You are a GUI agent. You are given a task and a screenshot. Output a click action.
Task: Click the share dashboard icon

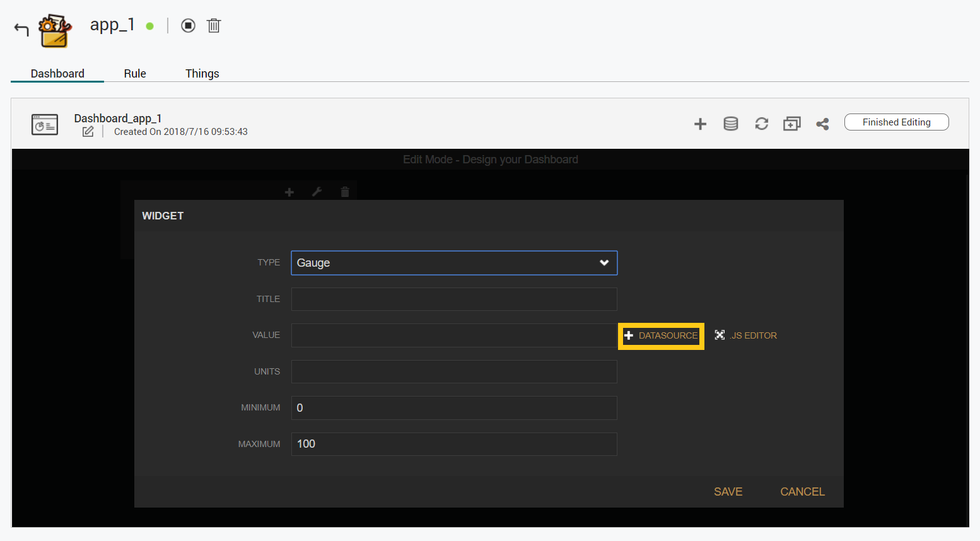tap(822, 124)
